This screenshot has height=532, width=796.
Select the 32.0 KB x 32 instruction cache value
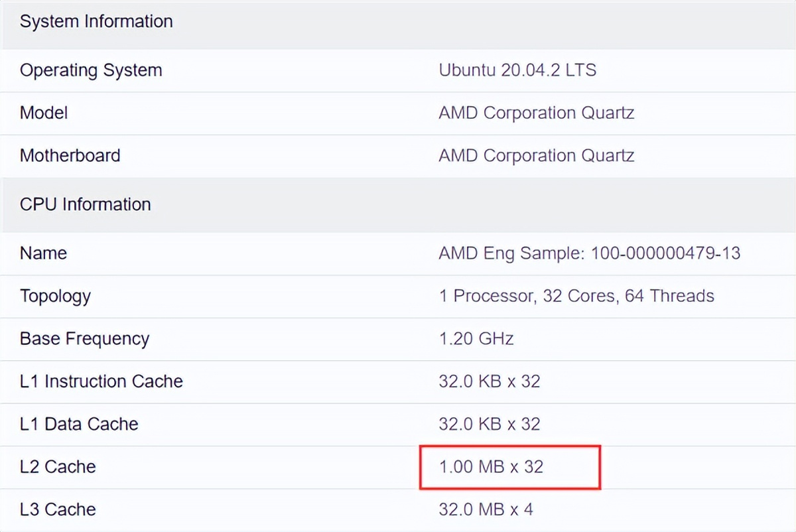[x=489, y=381]
